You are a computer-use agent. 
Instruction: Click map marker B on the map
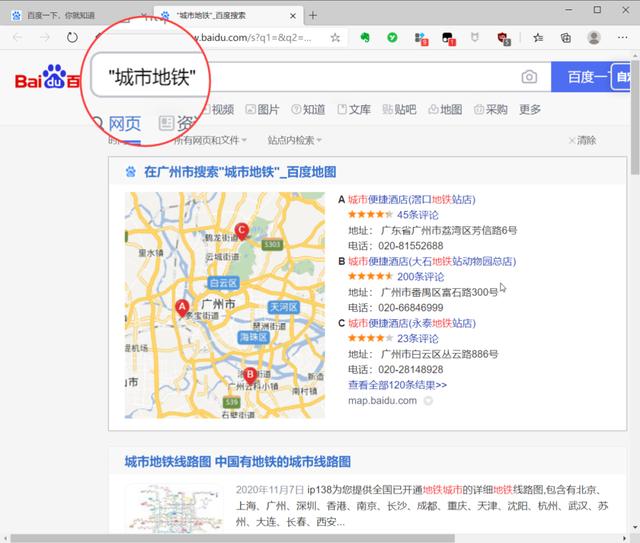(x=250, y=376)
